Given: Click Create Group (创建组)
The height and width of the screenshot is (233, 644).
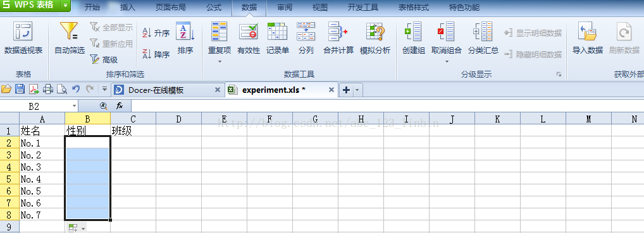Looking at the screenshot, I should click(x=413, y=39).
